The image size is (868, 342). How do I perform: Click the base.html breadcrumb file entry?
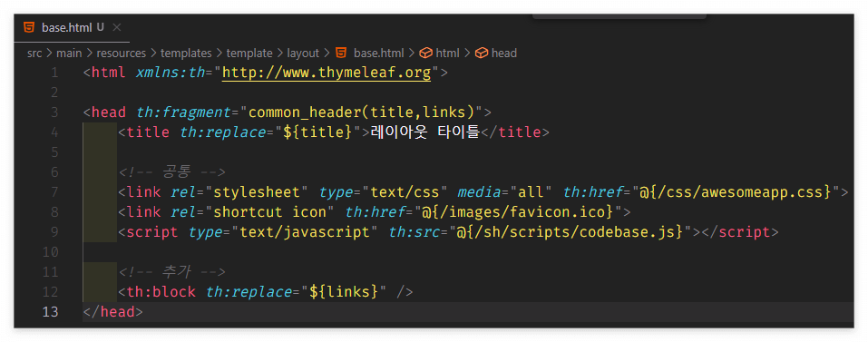pyautogui.click(x=378, y=54)
